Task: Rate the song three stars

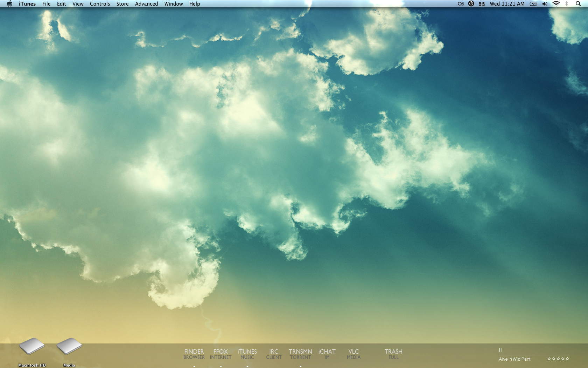Action: [x=558, y=359]
